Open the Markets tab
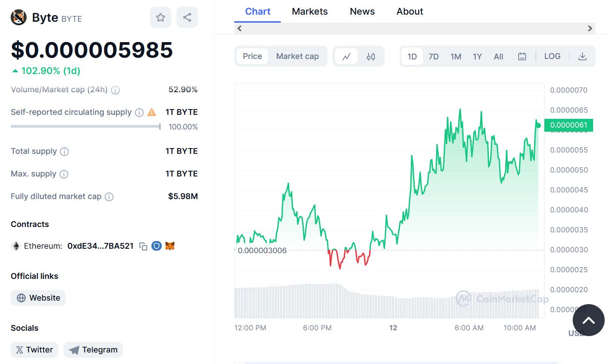 coord(310,12)
